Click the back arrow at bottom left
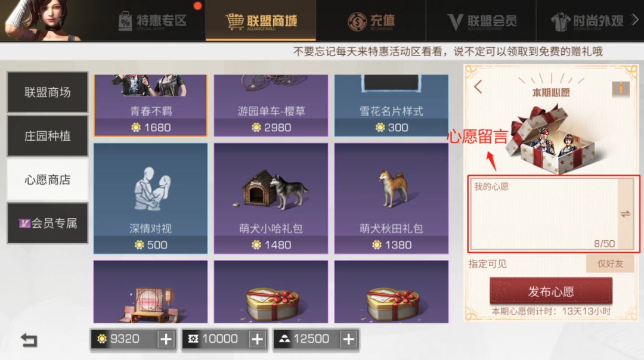The width and height of the screenshot is (644, 360). 29,340
